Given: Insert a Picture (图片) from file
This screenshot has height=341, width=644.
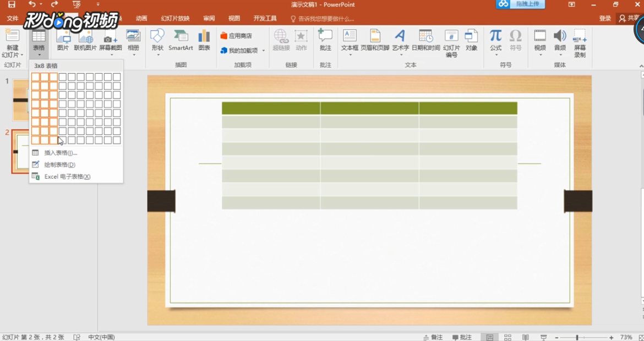Looking at the screenshot, I should (63, 40).
